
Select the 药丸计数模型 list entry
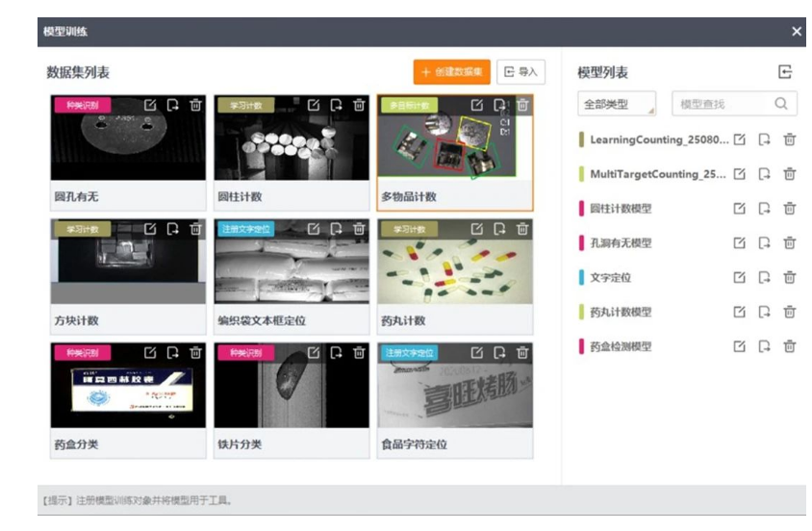(x=621, y=312)
